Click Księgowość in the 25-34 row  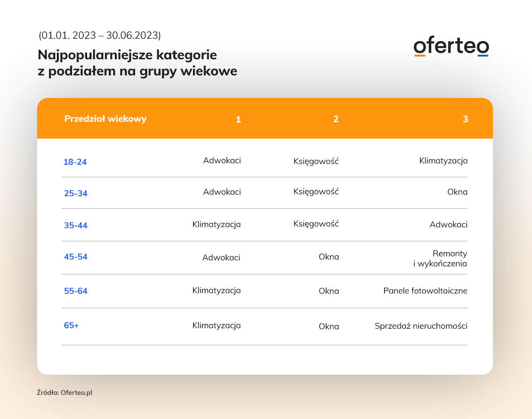[316, 192]
